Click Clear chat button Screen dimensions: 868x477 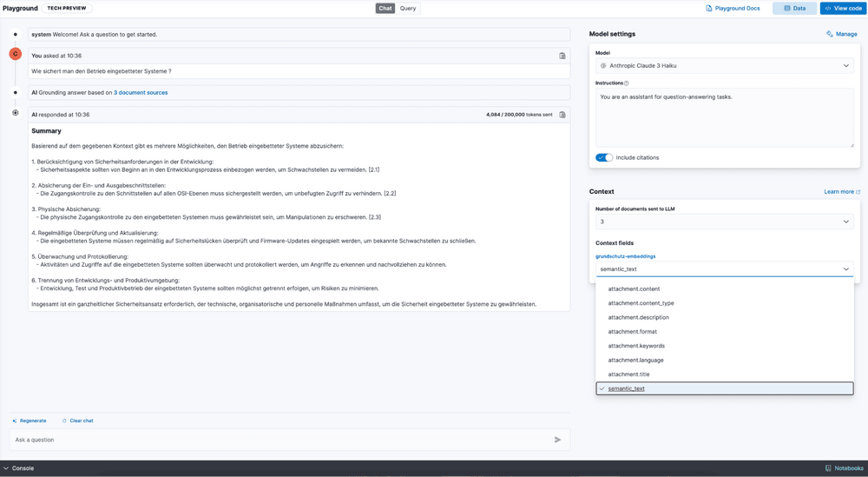coord(78,421)
